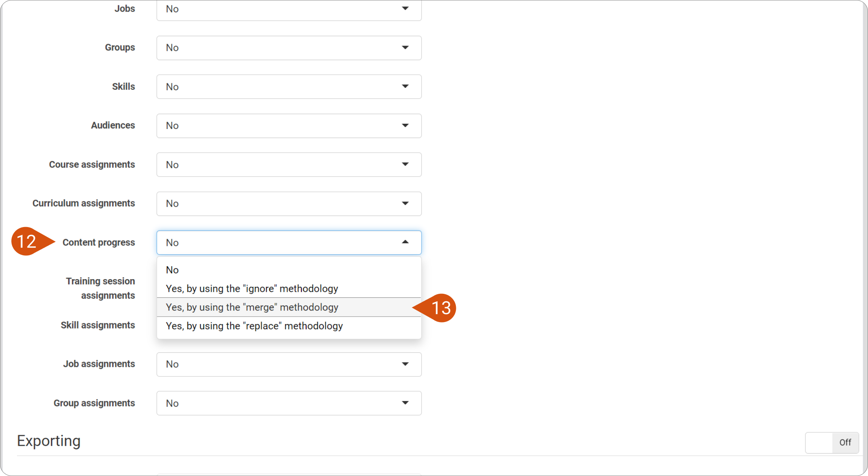Collapse the Content progress dropdown
This screenshot has height=476, width=868.
[x=289, y=243]
